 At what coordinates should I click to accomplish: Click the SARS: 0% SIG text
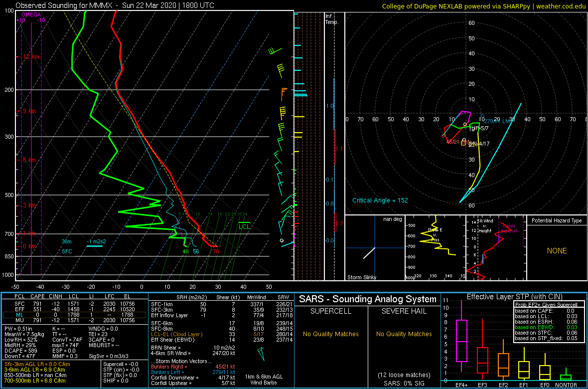coord(404,383)
